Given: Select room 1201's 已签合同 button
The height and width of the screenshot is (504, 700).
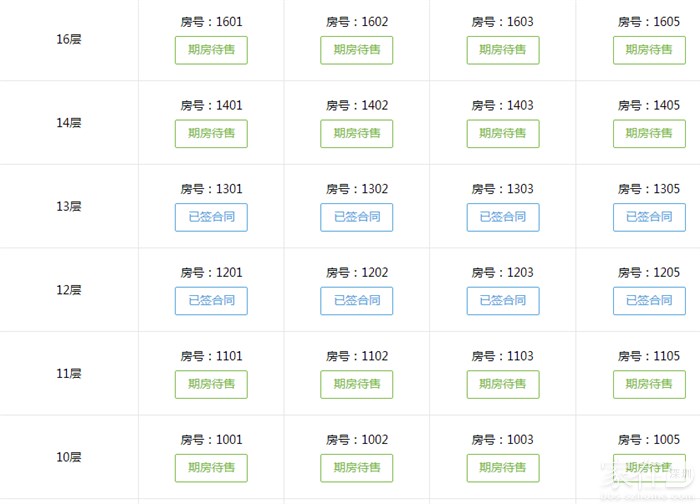Looking at the screenshot, I should pyautogui.click(x=211, y=301).
